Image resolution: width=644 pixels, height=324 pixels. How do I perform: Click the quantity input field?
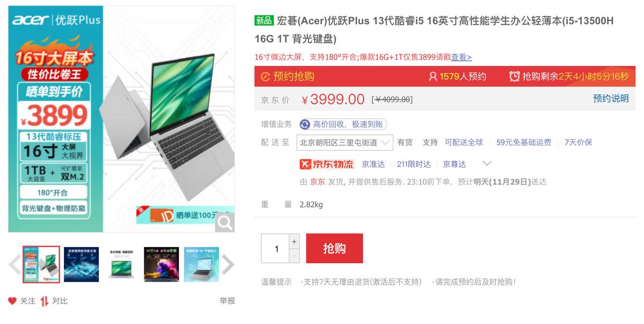click(275, 248)
